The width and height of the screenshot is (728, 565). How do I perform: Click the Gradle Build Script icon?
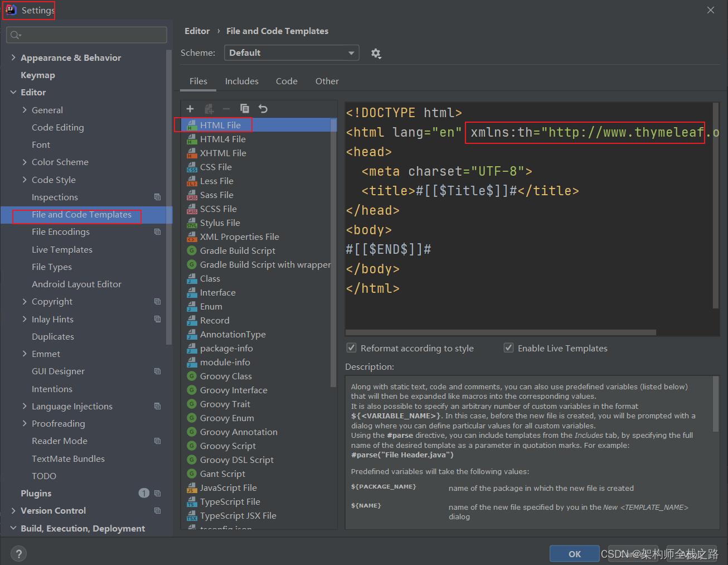coord(192,250)
